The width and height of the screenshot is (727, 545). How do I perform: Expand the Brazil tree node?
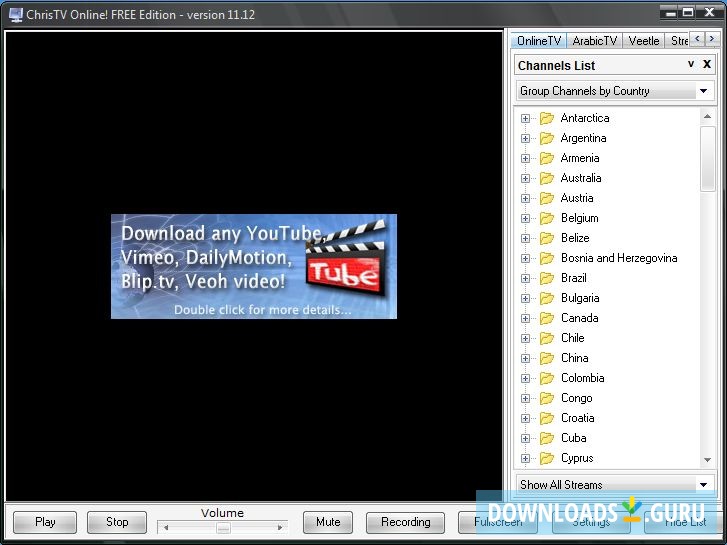(525, 278)
